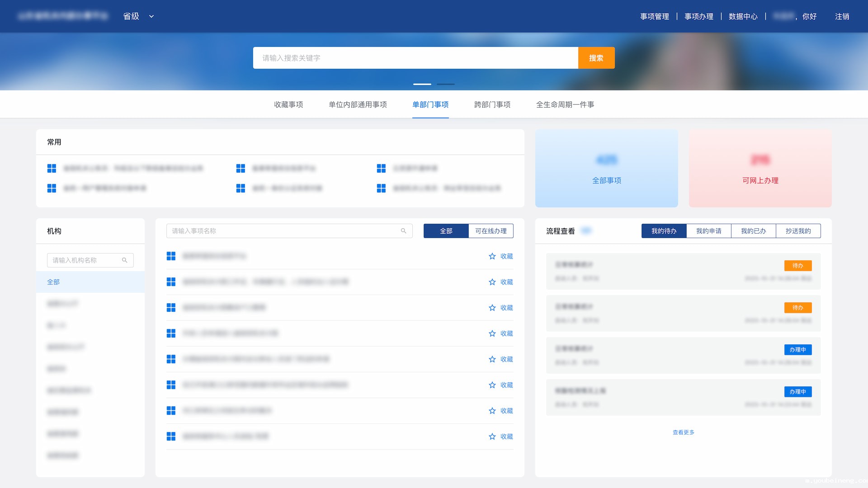This screenshot has width=868, height=488.
Task: Click the star icon on the last list row
Action: pyautogui.click(x=492, y=436)
